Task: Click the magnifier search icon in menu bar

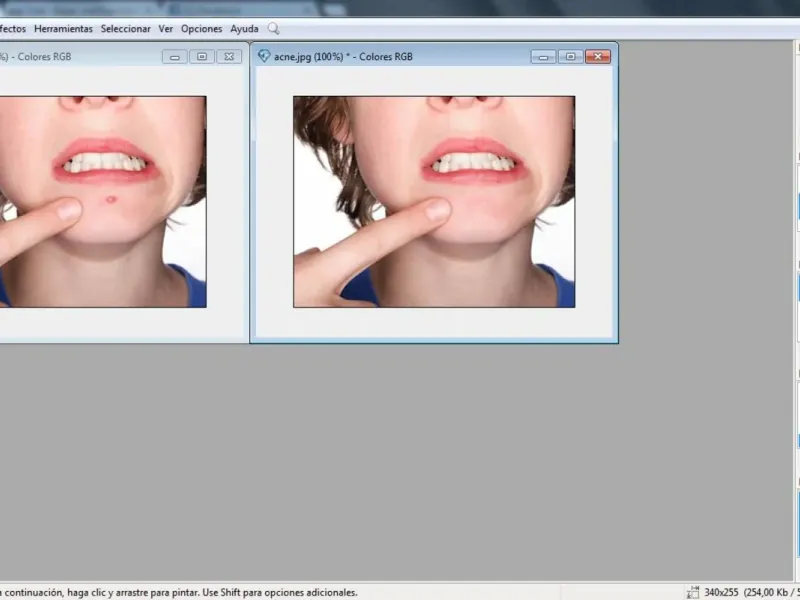Action: (x=273, y=29)
